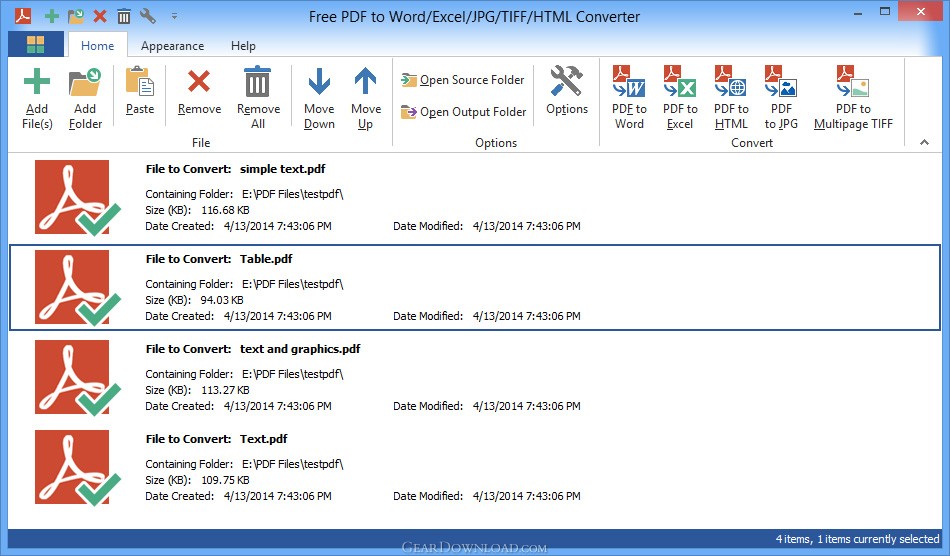Select the text and graphics.pdf thumbnail
Screen dimensions: 950x556
tap(78, 377)
